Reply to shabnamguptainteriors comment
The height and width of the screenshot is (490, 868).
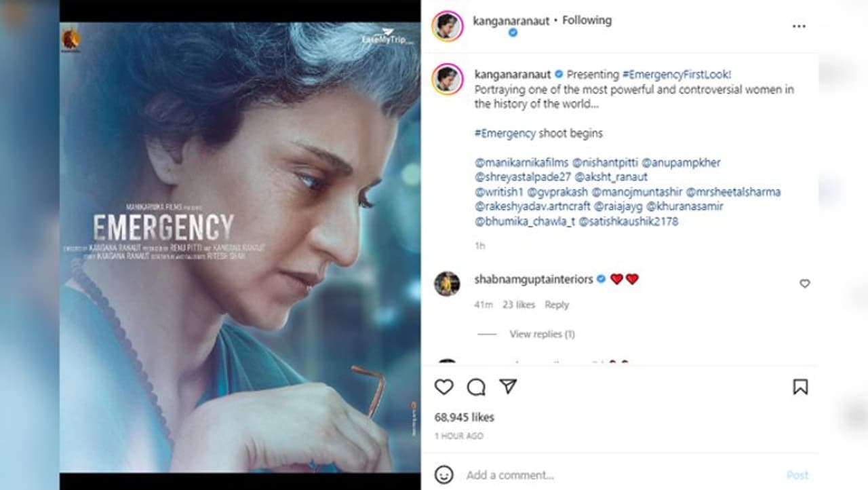tap(557, 305)
